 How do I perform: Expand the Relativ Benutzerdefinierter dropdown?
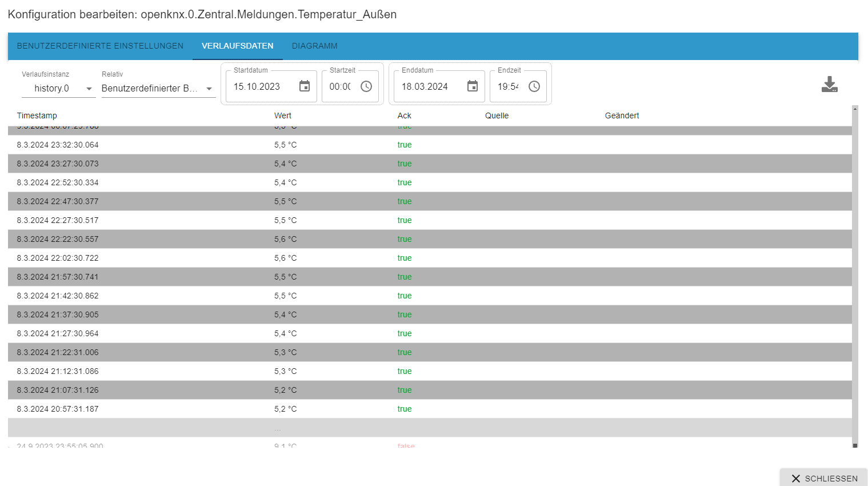click(x=158, y=89)
